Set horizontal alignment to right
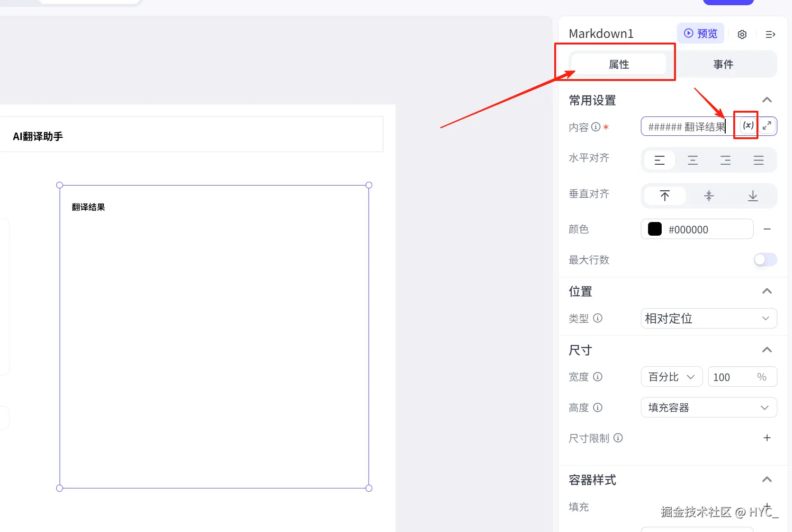 tap(725, 160)
